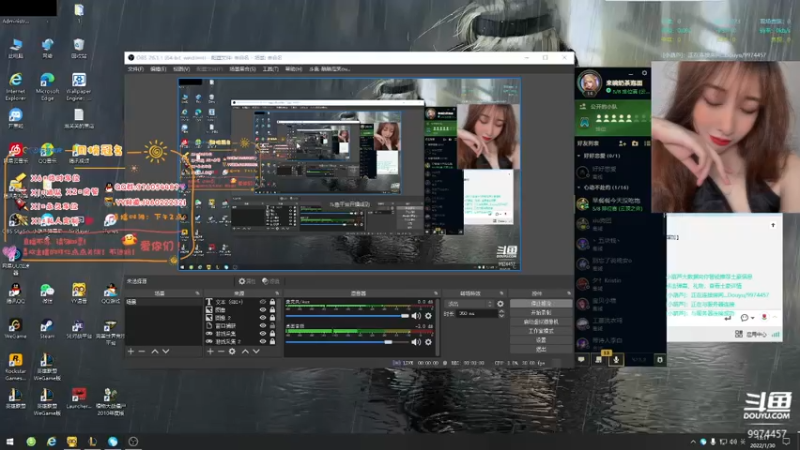
Task: Show hidden system tray icons chevron
Action: point(693,442)
